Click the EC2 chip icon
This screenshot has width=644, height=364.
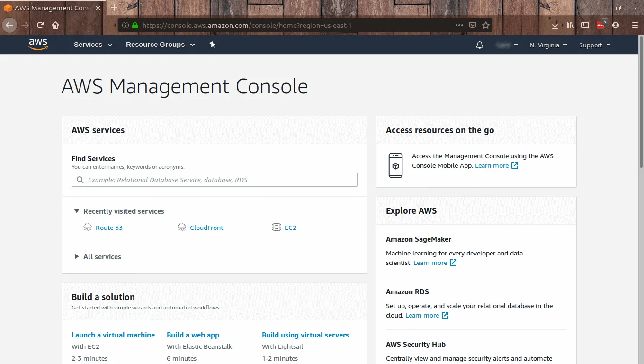coord(277,227)
